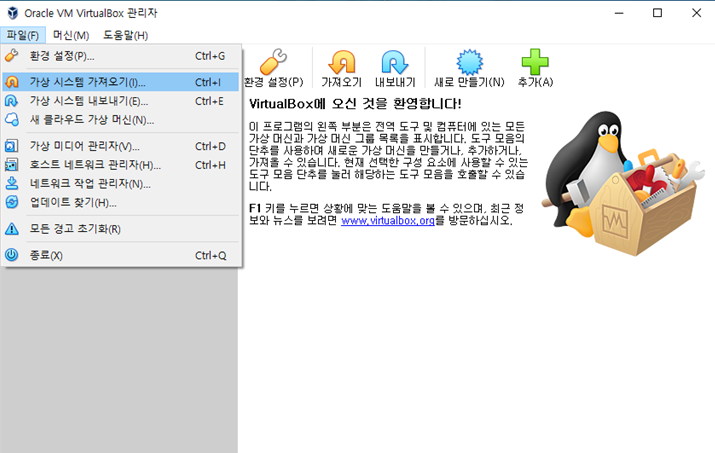Click the 추가(A) toolbar label

535,82
